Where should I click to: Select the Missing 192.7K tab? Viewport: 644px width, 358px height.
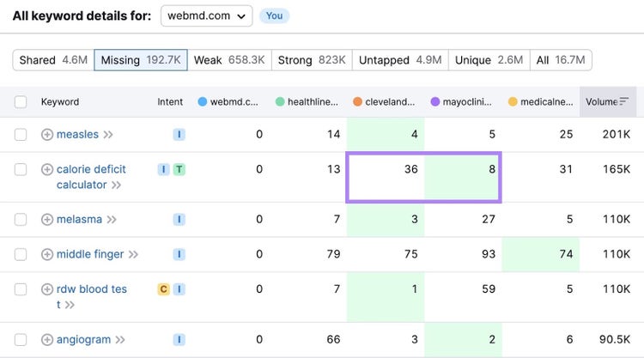coord(141,60)
